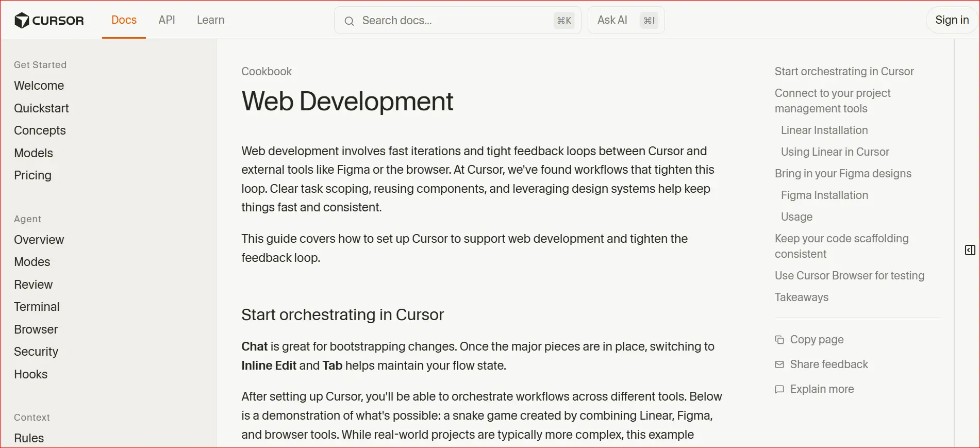Open the Security page
This screenshot has width=980, height=448.
coord(36,352)
